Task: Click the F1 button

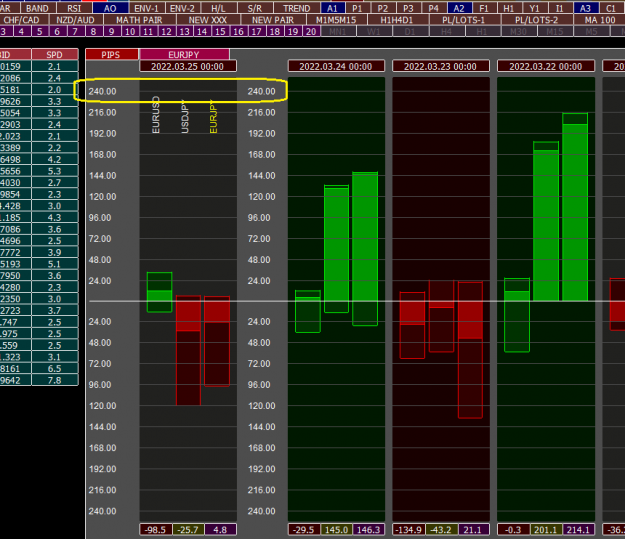Action: pos(484,8)
